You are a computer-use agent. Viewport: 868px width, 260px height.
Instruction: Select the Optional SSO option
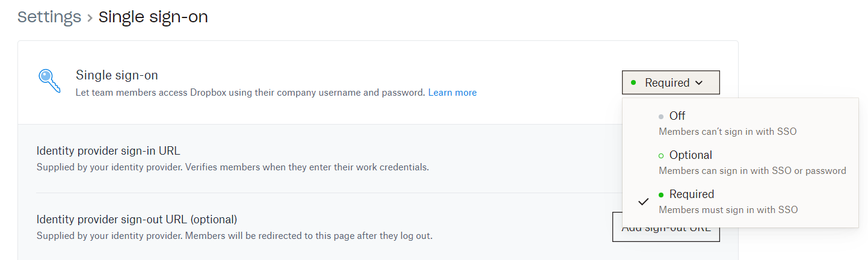tap(691, 155)
